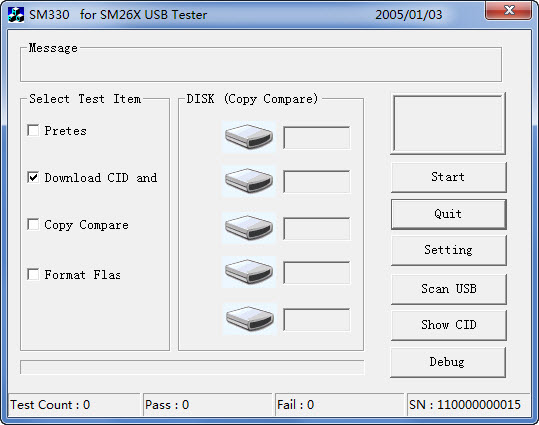Viewport: 539px width, 425px height.
Task: Close the SM330 tester window
Action: 508,10
